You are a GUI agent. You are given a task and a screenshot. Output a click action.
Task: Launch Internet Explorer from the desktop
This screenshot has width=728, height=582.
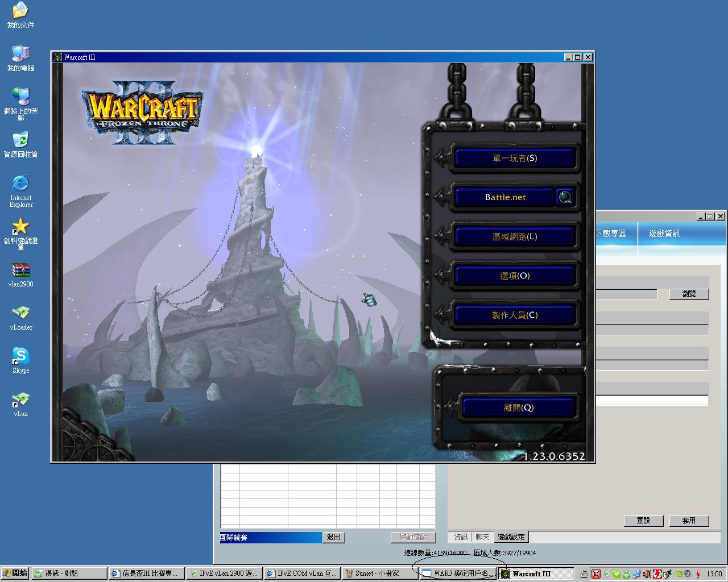(20, 190)
